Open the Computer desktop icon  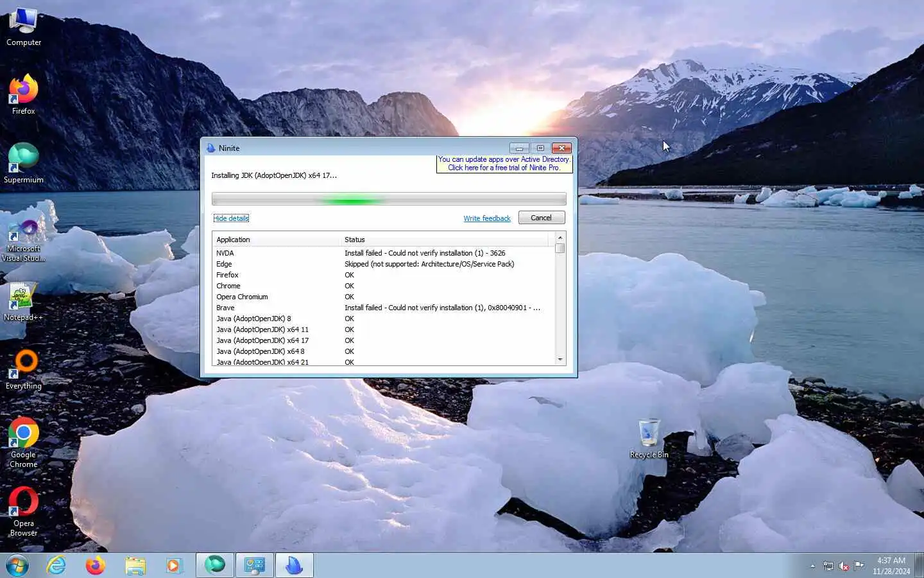click(x=24, y=28)
